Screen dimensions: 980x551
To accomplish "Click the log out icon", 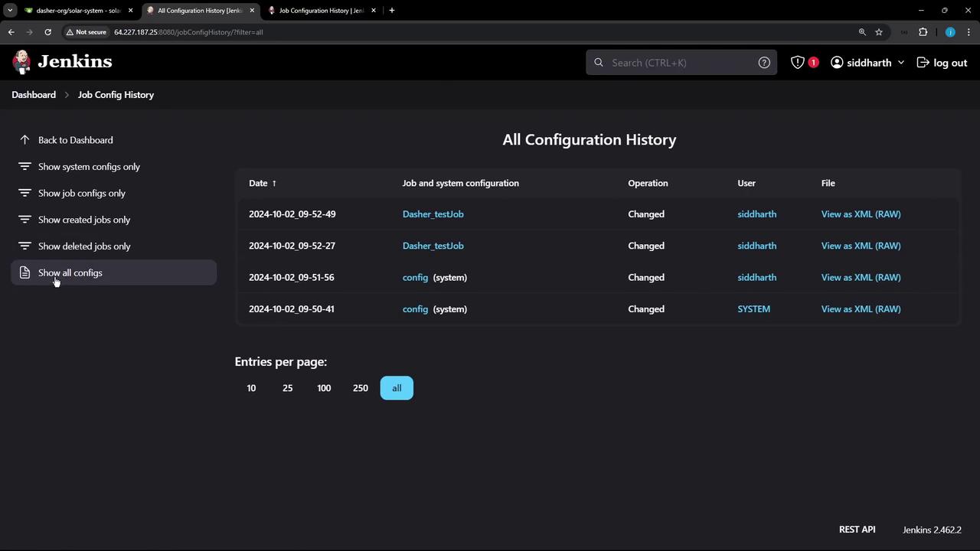I will tap(923, 63).
